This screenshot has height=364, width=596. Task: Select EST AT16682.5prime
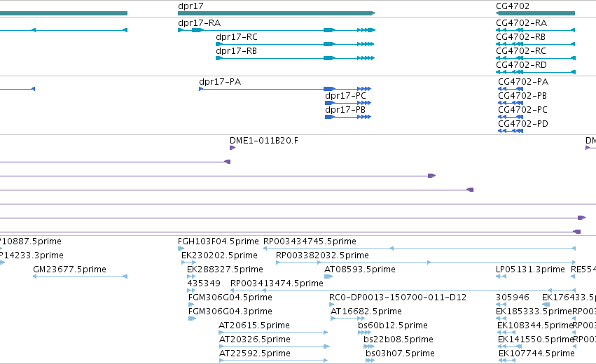[366, 311]
